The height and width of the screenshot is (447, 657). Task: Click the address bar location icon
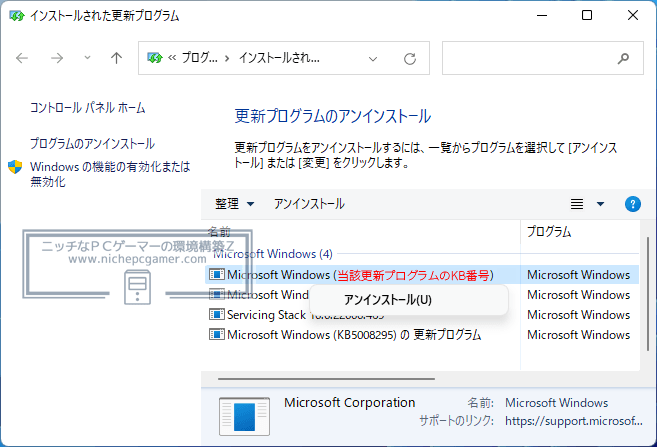tap(155, 58)
